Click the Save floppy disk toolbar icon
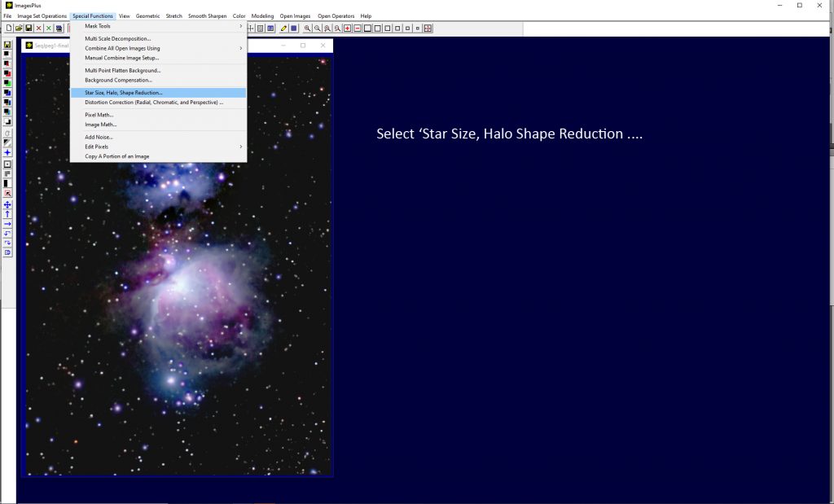Image resolution: width=834 pixels, height=504 pixels. point(29,28)
